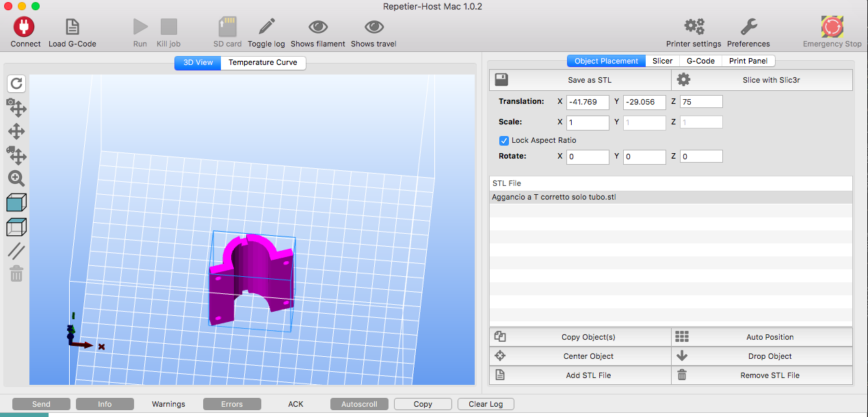868x417 pixels.
Task: Open the SD card manager
Action: pos(227,27)
